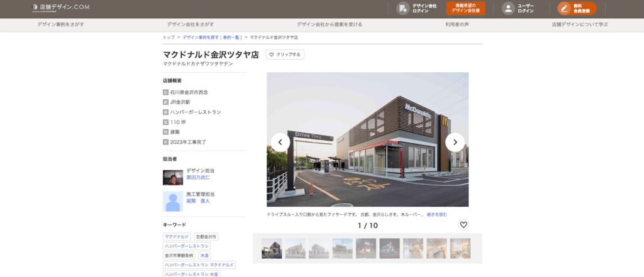The width and height of the screenshot is (644, 277).
Task: Open 利用者の声 menu
Action: pyautogui.click(x=457, y=24)
